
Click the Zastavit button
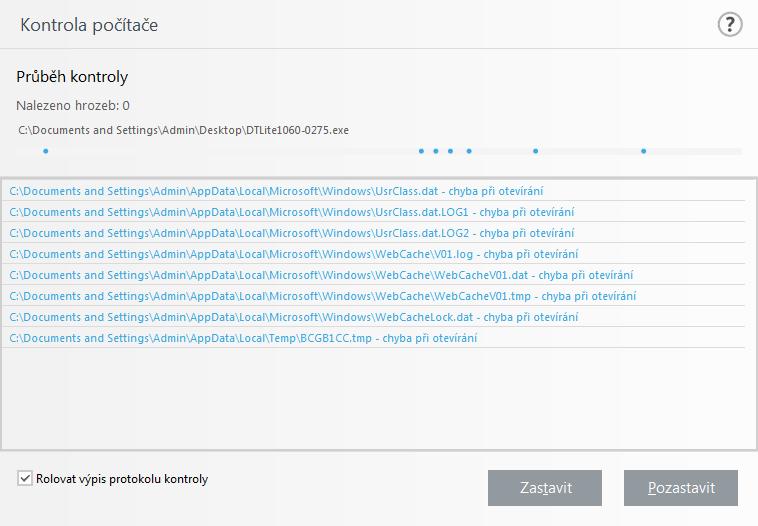coord(545,488)
